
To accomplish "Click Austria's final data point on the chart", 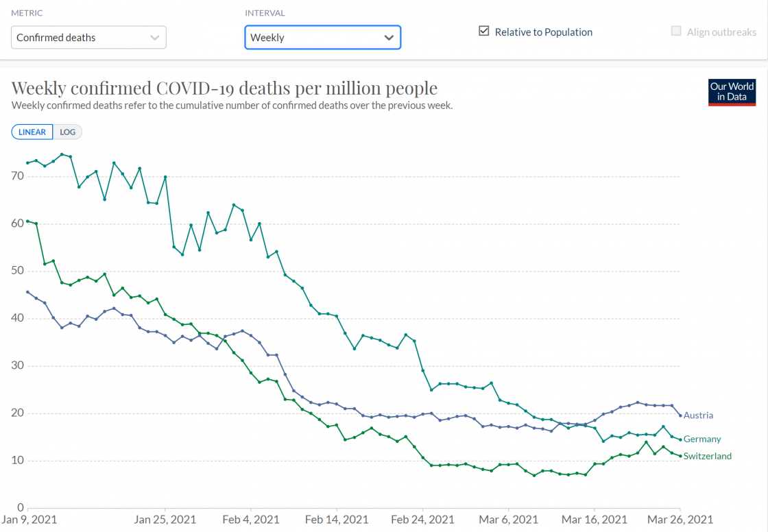I will (680, 415).
